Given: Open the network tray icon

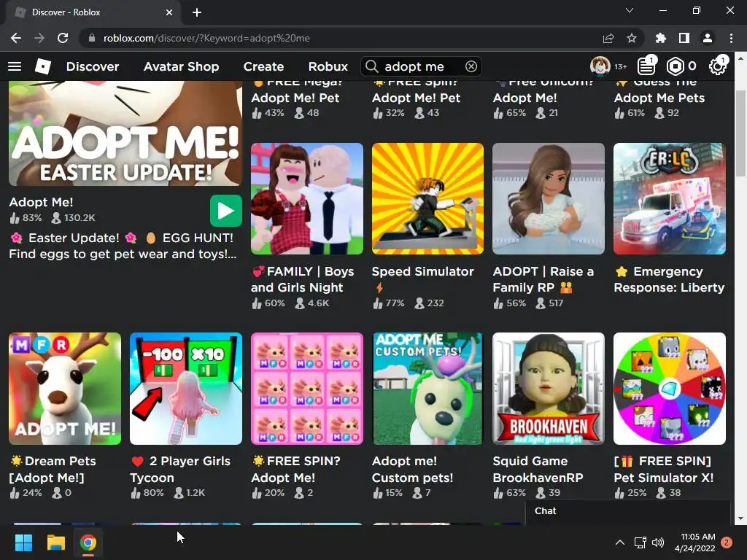Looking at the screenshot, I should [640, 542].
